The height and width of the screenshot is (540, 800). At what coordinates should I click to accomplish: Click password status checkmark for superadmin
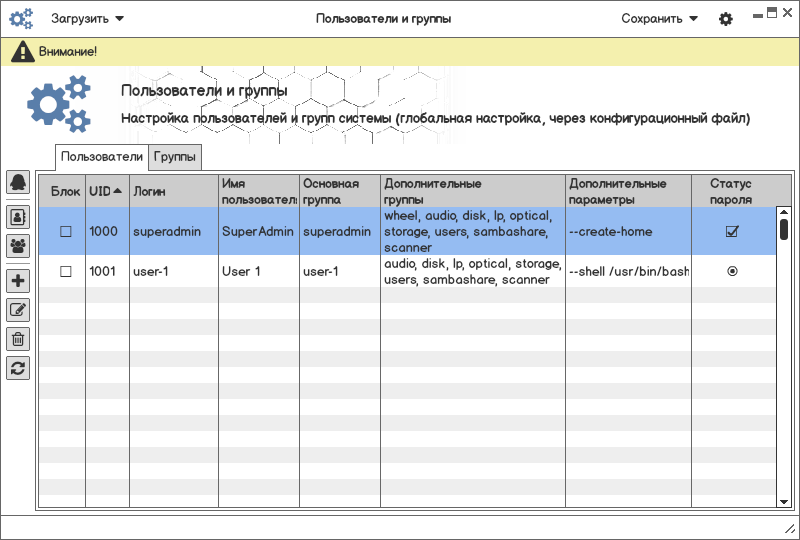click(732, 231)
